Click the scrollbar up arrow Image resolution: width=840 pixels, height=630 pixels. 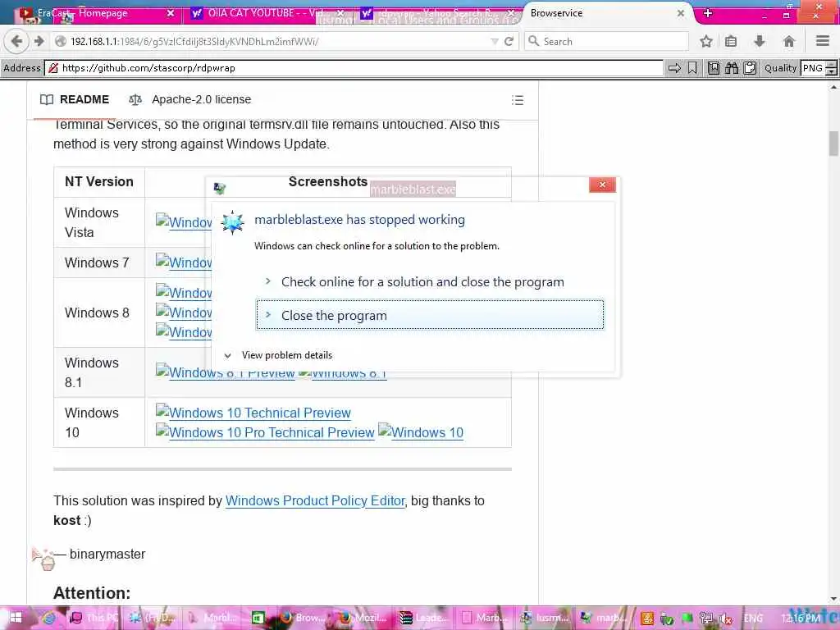(833, 87)
